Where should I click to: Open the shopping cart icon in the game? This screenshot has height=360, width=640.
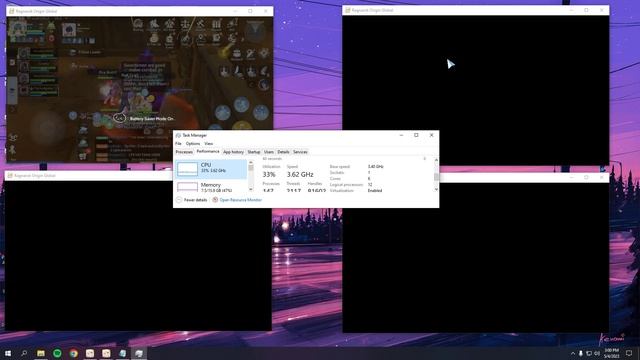(83, 156)
